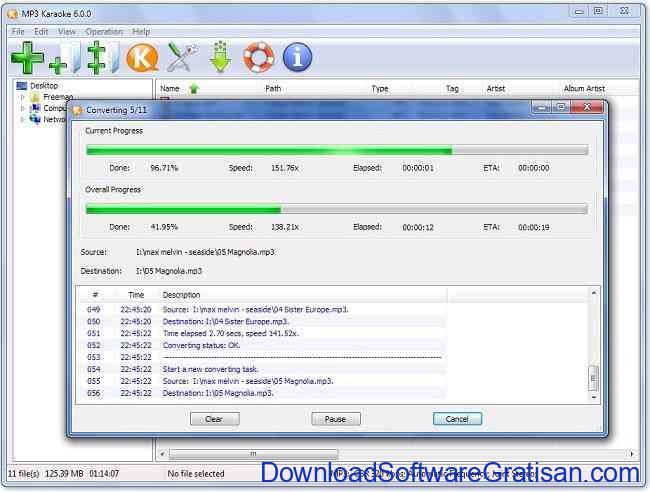Select log row 054 Start a new converting task
The width and height of the screenshot is (650, 492).
tap(262, 369)
